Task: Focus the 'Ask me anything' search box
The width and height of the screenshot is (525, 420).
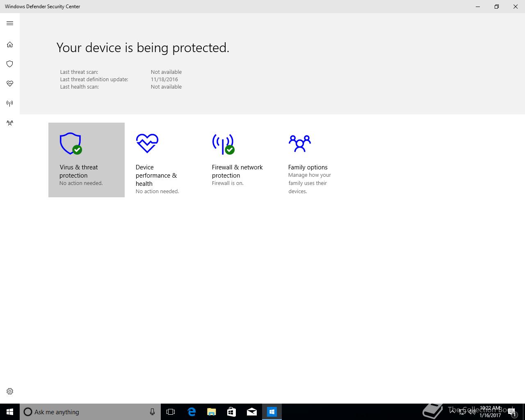Action: click(90, 412)
